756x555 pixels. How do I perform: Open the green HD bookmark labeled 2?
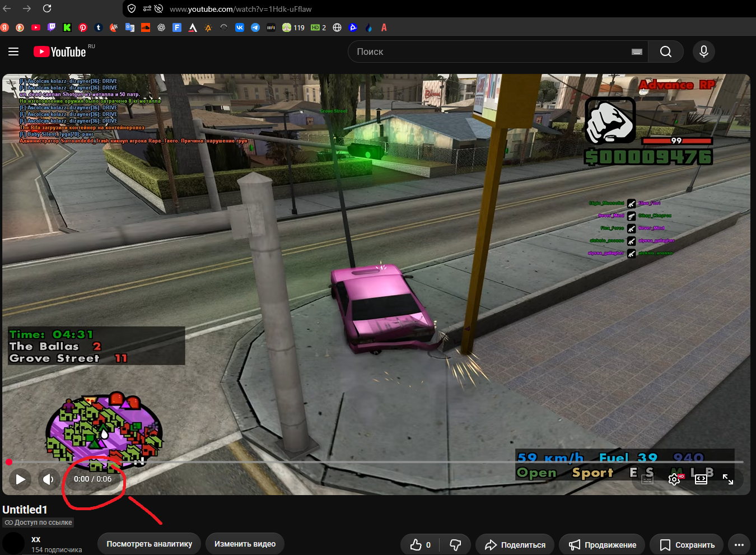(319, 27)
